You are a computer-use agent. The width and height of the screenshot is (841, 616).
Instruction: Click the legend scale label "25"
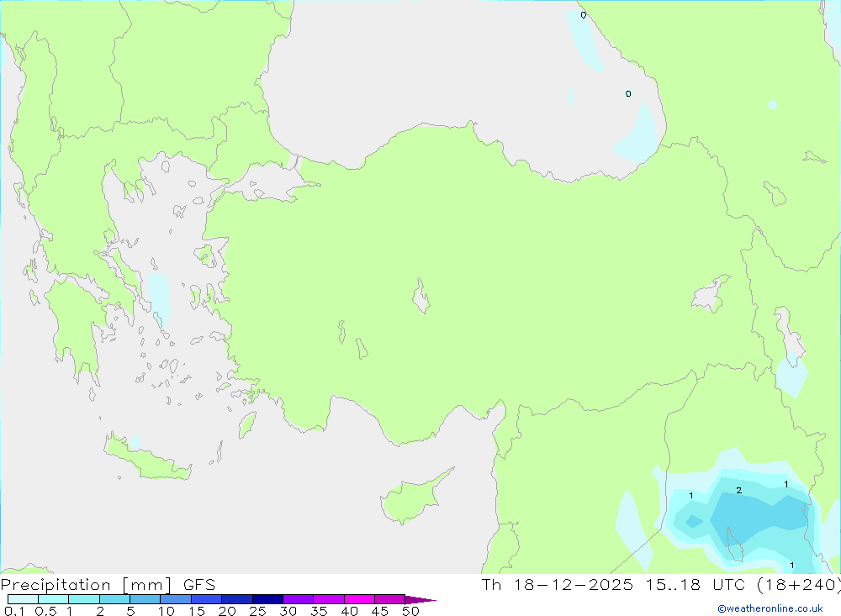click(x=258, y=611)
